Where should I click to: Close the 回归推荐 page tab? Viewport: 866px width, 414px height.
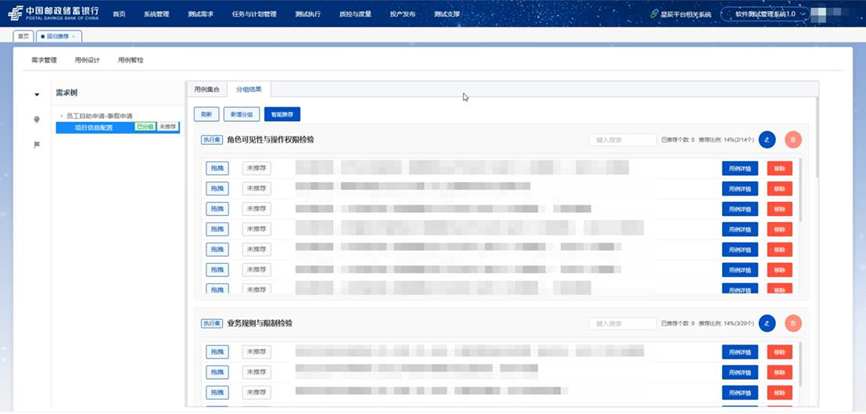tap(73, 36)
